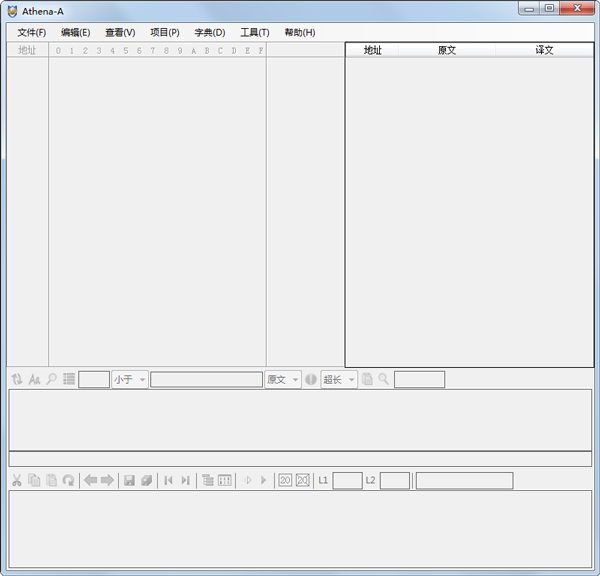Click the Cut scissors icon
Viewport: 600px width, 576px height.
pos(17,480)
